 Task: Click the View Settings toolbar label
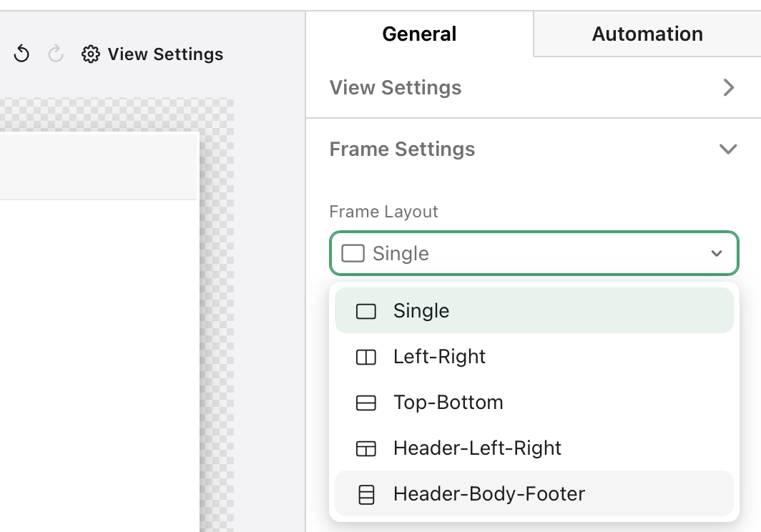pos(165,54)
